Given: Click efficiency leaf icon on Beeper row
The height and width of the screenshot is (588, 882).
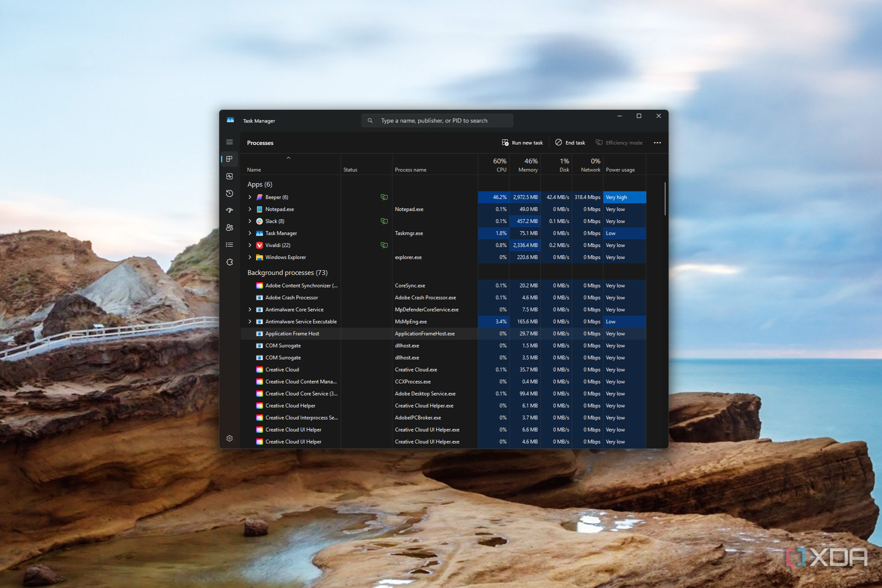Looking at the screenshot, I should coord(384,197).
